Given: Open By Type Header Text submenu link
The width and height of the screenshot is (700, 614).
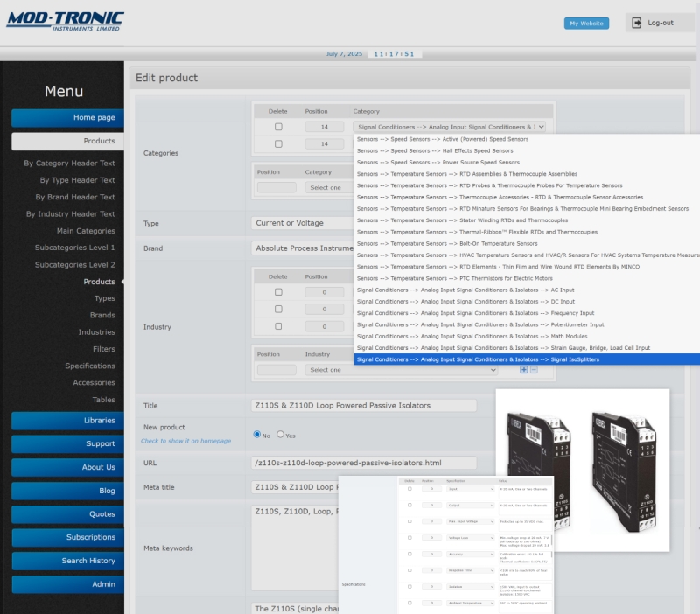Looking at the screenshot, I should (78, 180).
